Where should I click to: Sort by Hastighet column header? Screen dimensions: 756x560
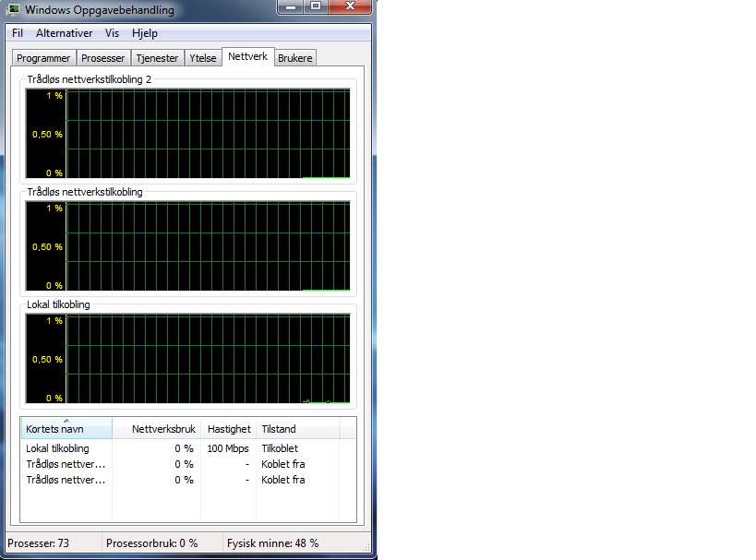click(229, 428)
